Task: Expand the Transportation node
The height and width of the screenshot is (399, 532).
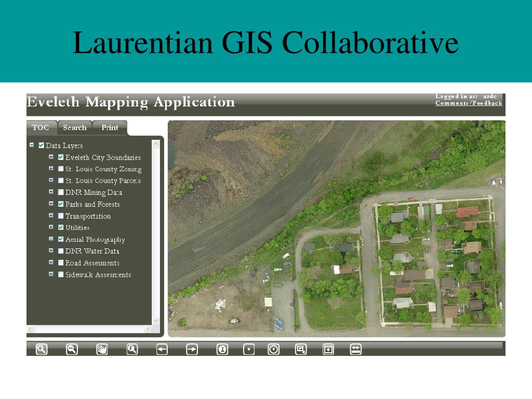Action: click(x=51, y=215)
